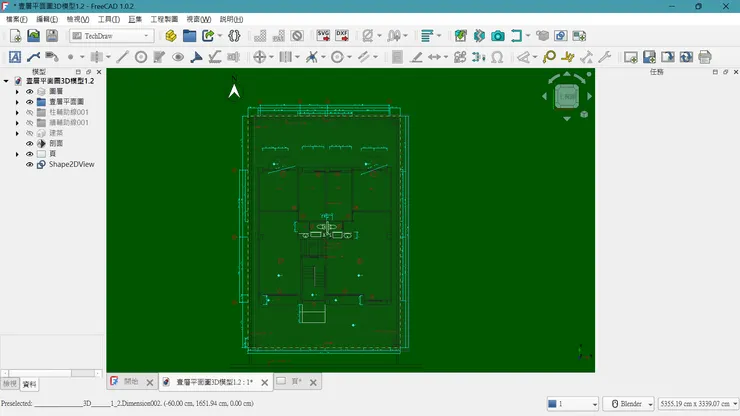Click the Export page as SVG icon
Screen dimensions: 740x416
(323, 35)
